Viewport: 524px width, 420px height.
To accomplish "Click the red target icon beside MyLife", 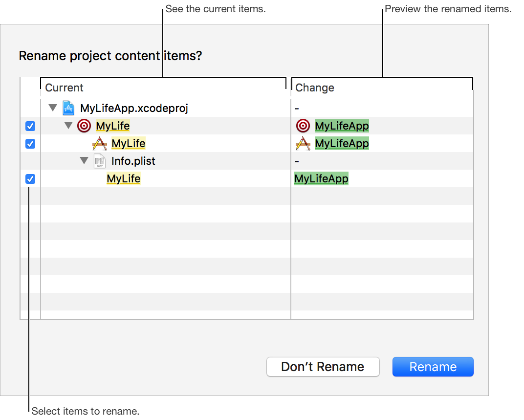I will tap(84, 126).
